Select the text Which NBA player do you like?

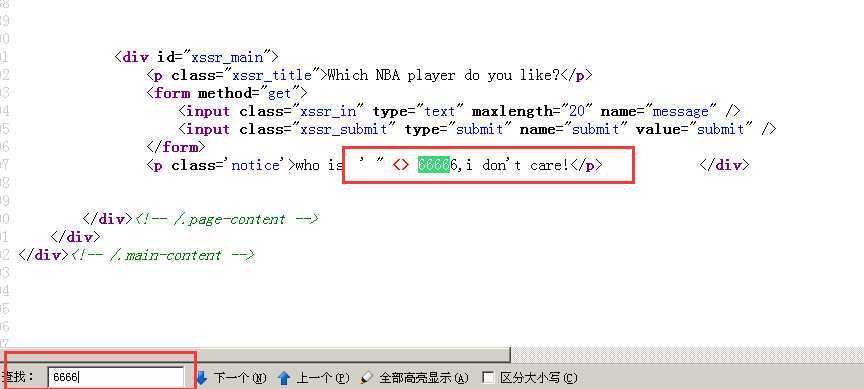(x=444, y=75)
